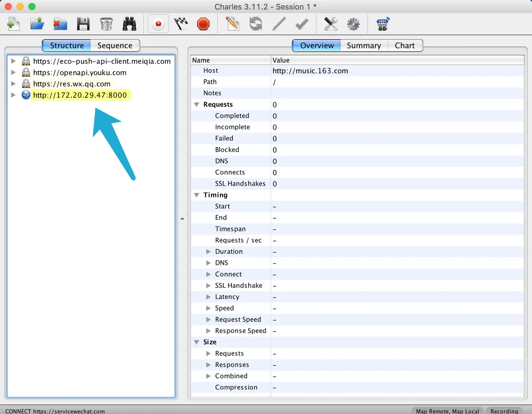Select the Completed requests row
Screen dimensions: 532x414
click(357, 116)
